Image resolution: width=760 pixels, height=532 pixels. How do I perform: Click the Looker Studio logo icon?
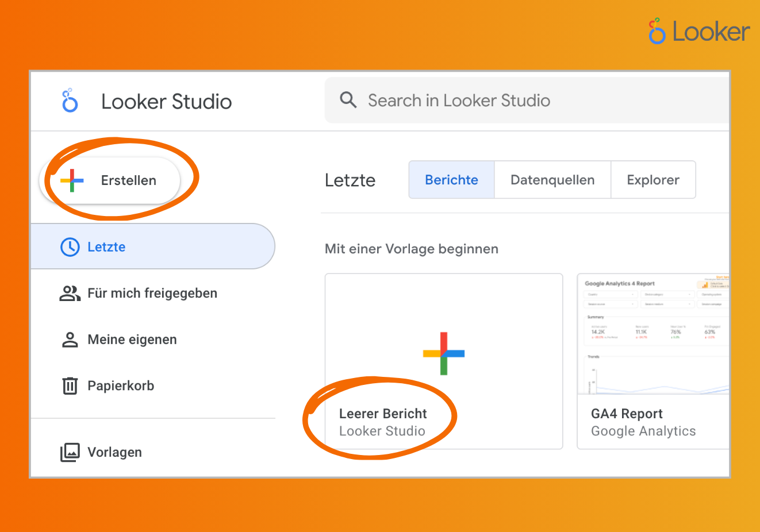click(x=70, y=100)
